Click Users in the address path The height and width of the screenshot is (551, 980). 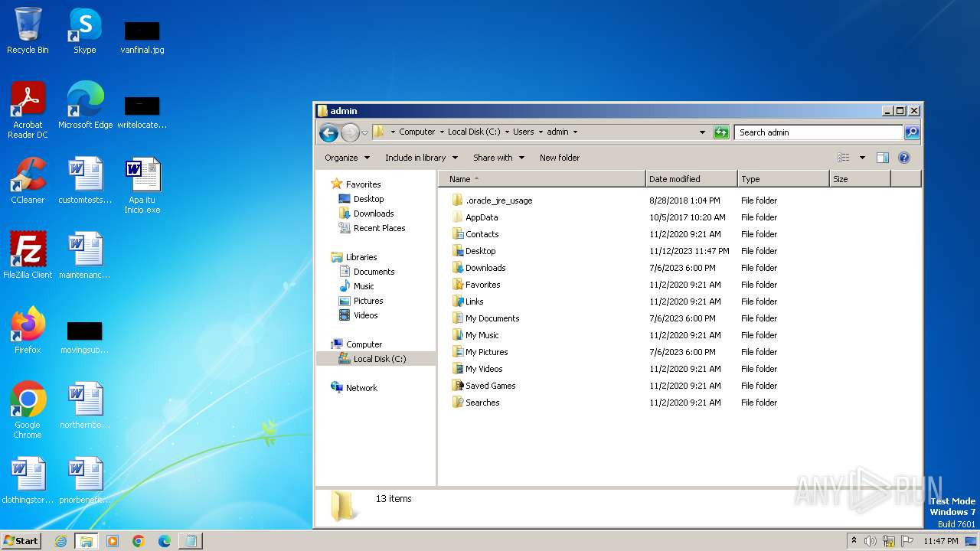click(x=524, y=132)
